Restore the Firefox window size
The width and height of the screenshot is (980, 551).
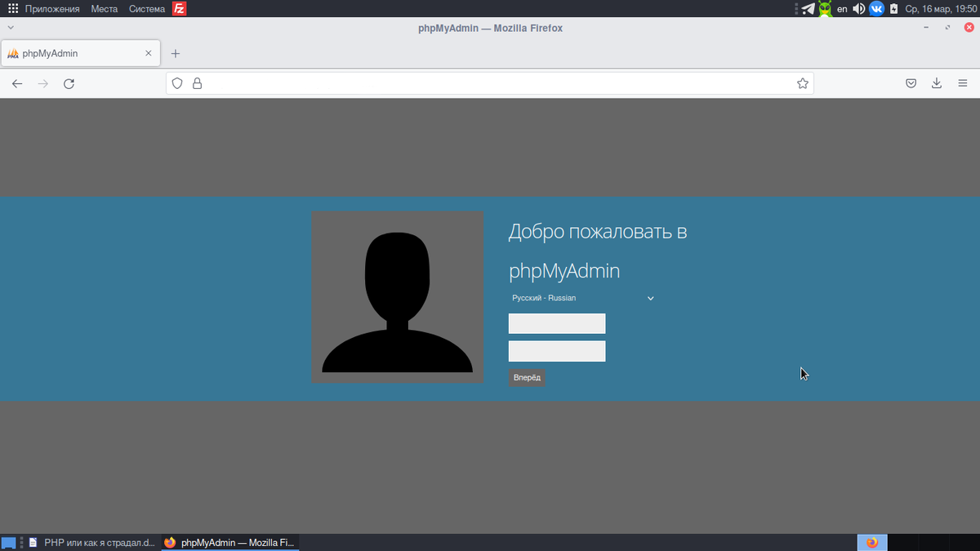click(x=948, y=28)
